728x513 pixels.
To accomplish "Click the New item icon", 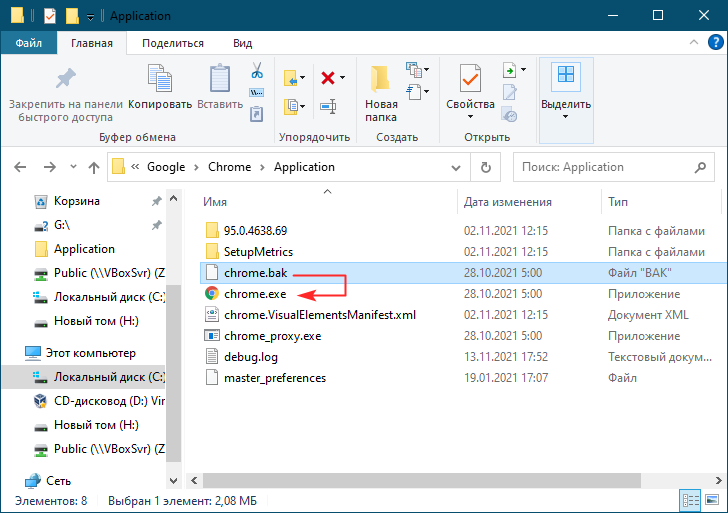I will click(x=413, y=70).
